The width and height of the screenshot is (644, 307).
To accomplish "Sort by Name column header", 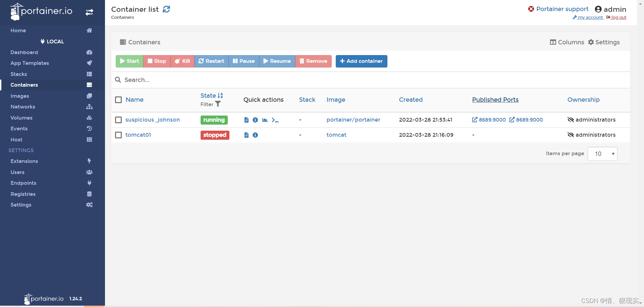I will tap(135, 100).
